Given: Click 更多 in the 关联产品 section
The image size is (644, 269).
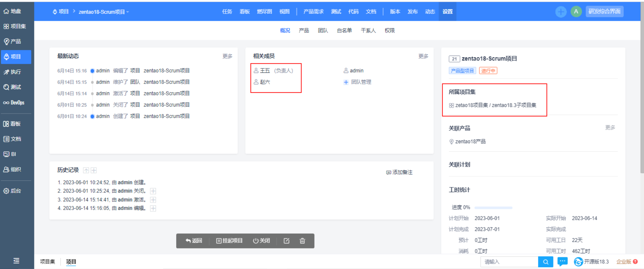Looking at the screenshot, I should click(x=610, y=127).
